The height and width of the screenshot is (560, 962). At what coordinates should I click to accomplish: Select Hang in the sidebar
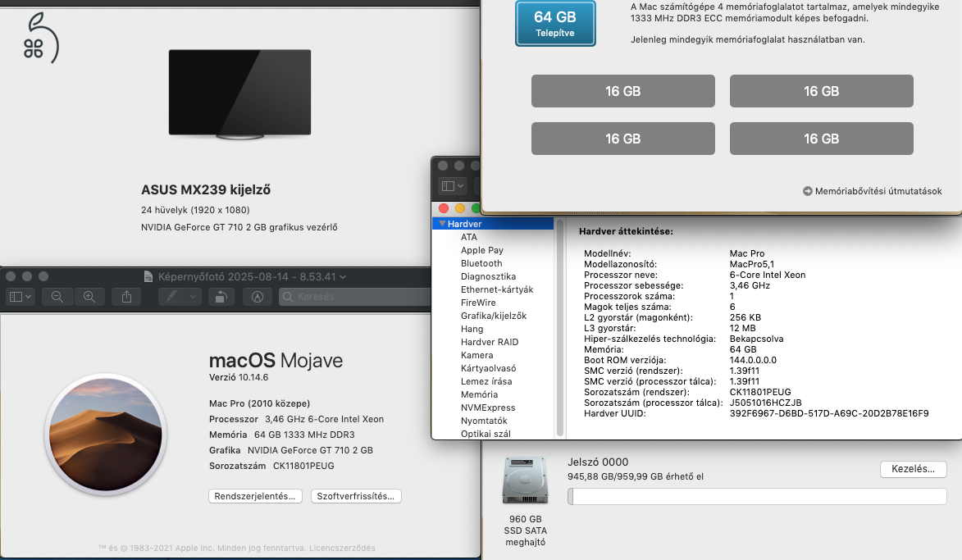pos(472,329)
